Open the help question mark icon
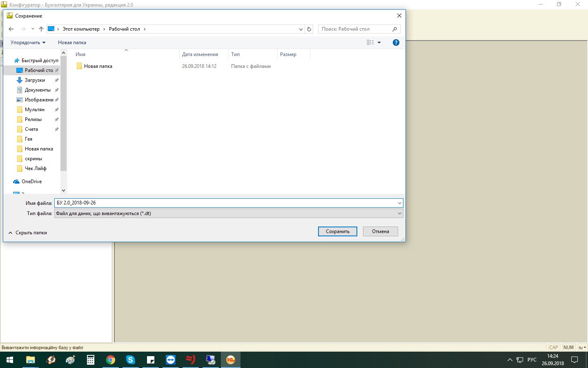This screenshot has height=368, width=588. [x=396, y=43]
